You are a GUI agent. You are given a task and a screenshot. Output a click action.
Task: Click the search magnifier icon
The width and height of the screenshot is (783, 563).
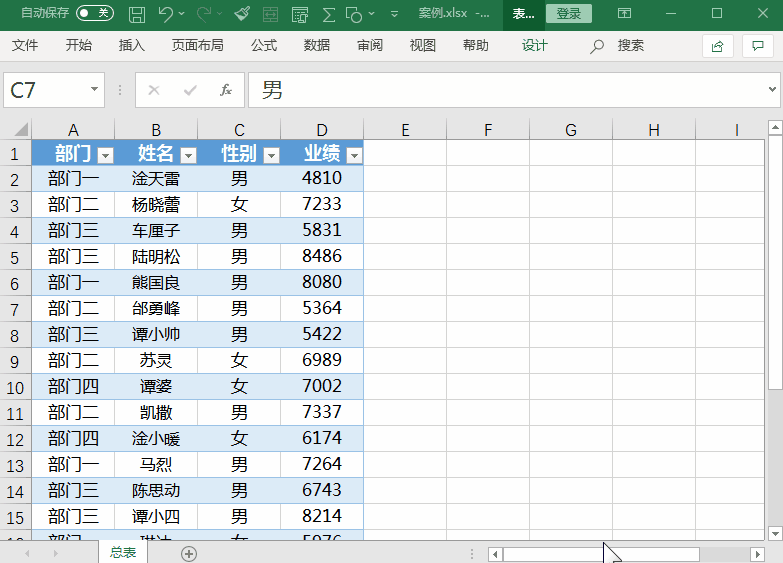[x=596, y=46]
